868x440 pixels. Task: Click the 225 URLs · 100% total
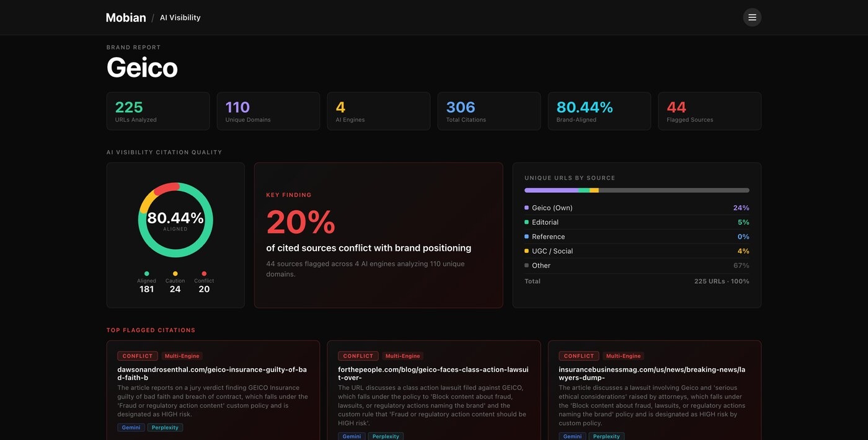tap(722, 281)
